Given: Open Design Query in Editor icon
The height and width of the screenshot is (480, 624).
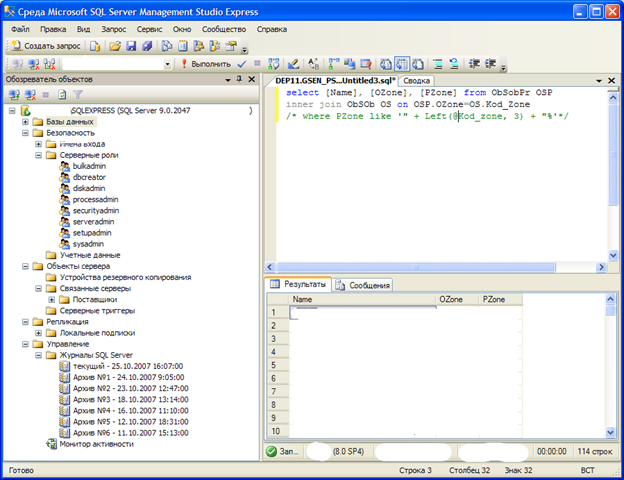Looking at the screenshot, I should (293, 64).
